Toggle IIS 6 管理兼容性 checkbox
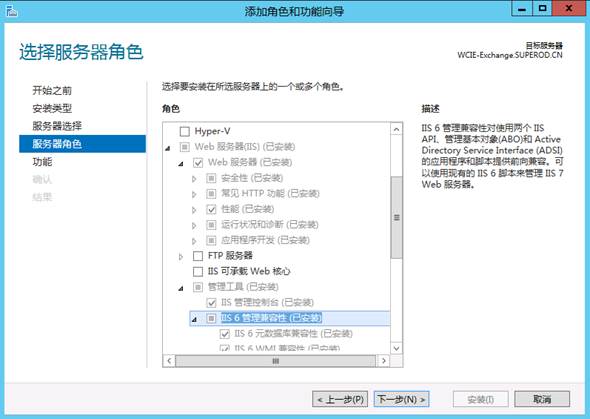 211,318
